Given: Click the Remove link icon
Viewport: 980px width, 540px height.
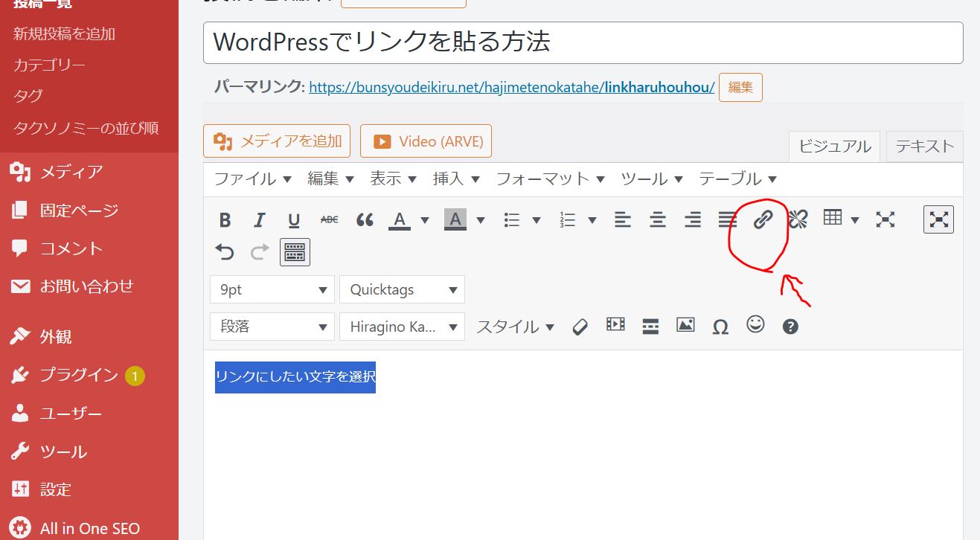Looking at the screenshot, I should tap(798, 219).
